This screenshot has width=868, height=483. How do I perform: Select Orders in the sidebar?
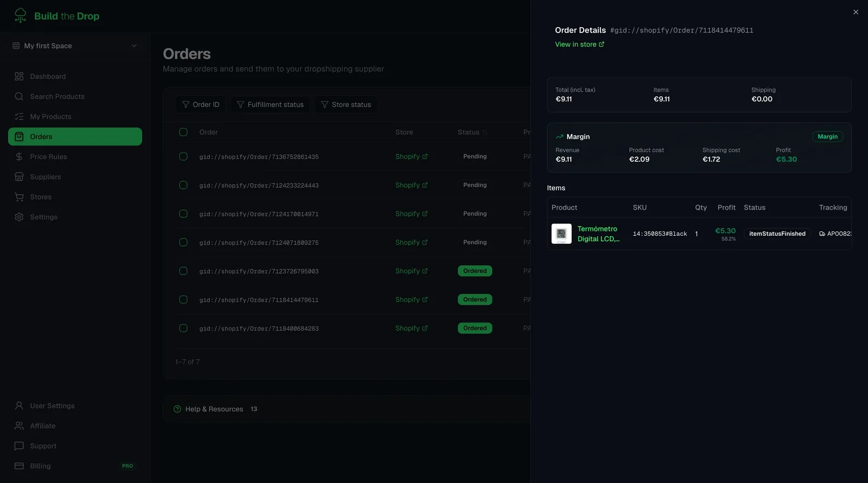[x=75, y=137]
